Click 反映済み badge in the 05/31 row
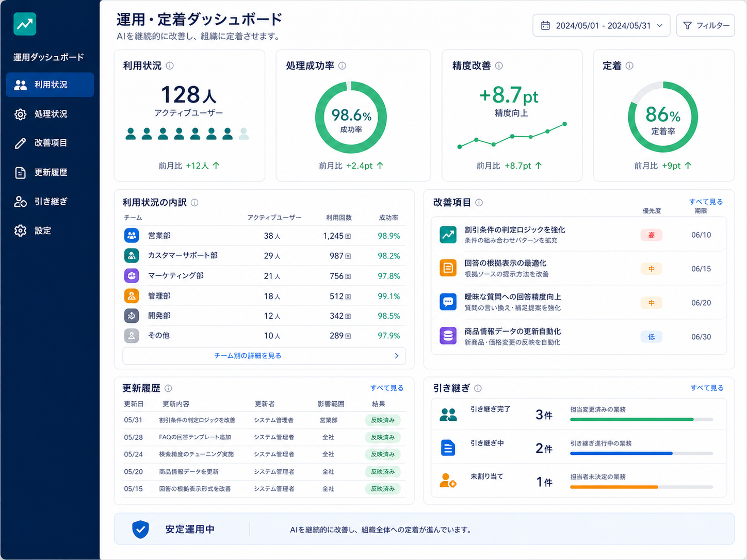 click(383, 420)
